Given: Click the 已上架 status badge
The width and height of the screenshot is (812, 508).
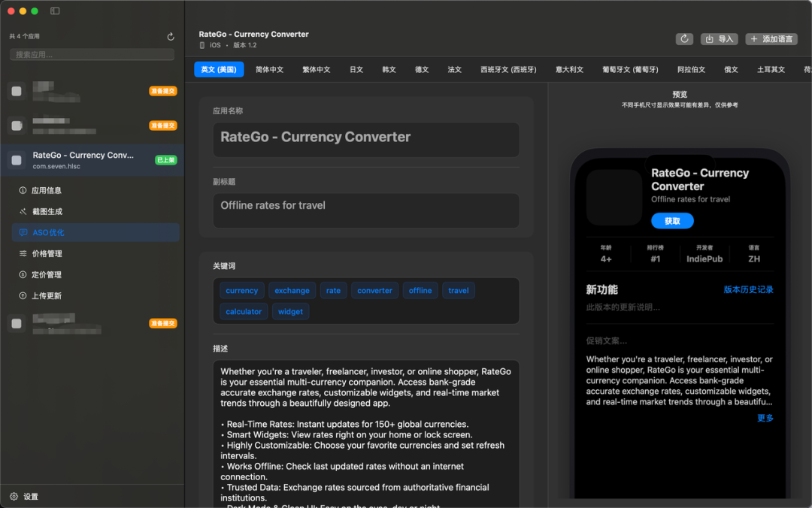Looking at the screenshot, I should (165, 160).
